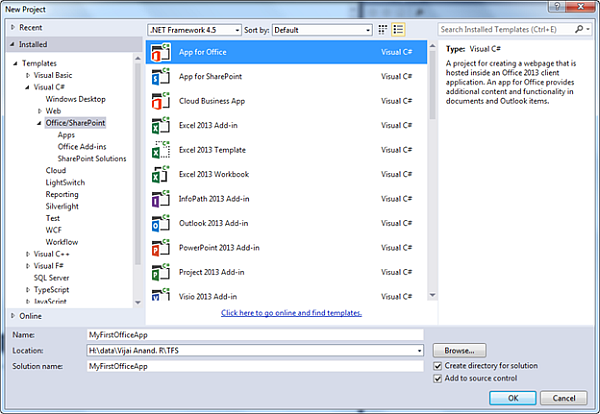Select Windows Desktop in the tree
This screenshot has width=600, height=414.
tap(75, 99)
